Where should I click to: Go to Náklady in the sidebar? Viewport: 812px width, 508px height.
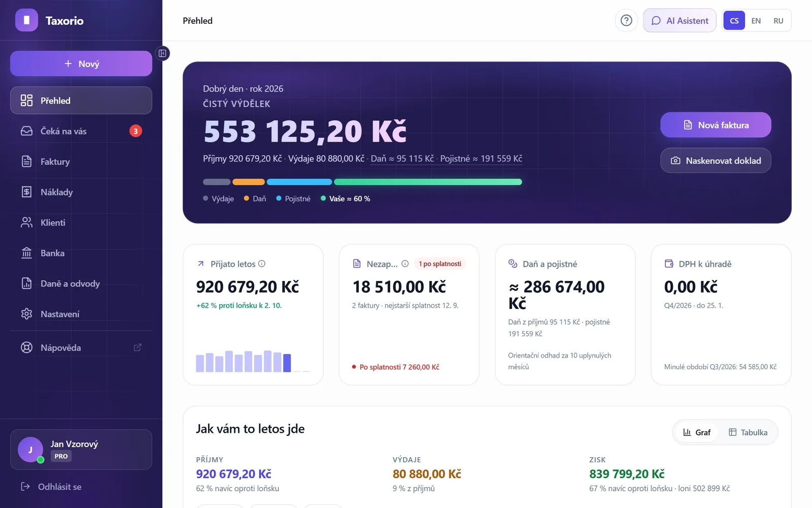[x=81, y=192]
